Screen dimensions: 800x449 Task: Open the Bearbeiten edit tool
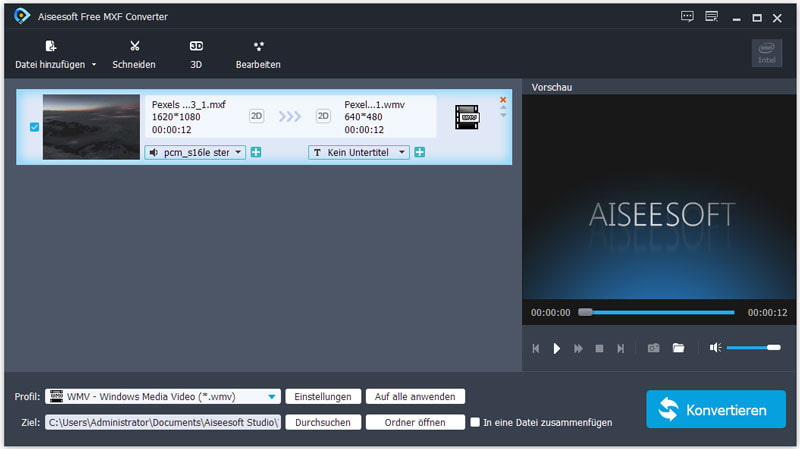pos(258,55)
